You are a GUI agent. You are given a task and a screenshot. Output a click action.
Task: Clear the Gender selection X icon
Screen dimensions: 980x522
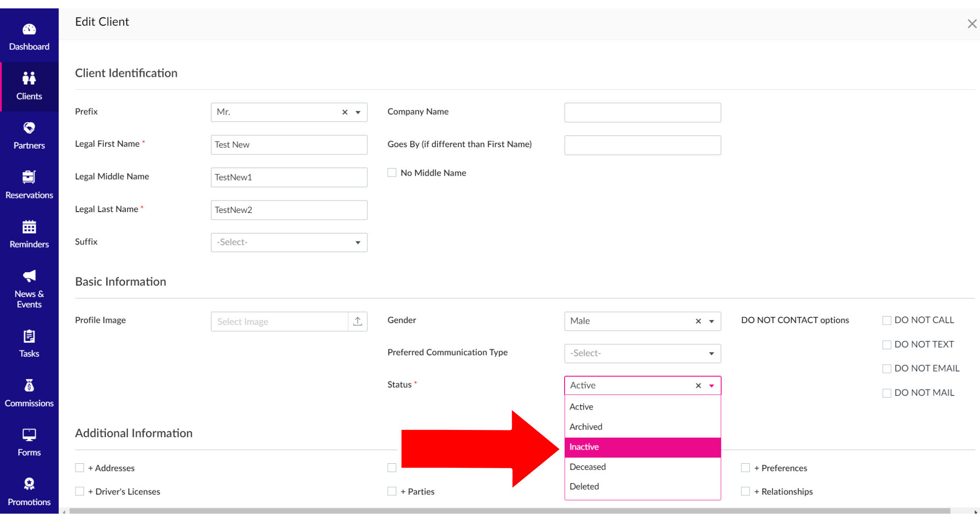pyautogui.click(x=698, y=321)
